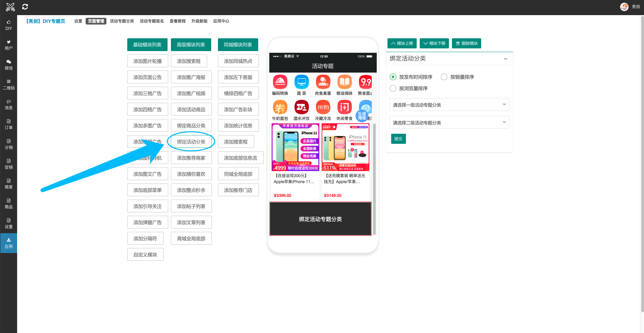Click the Apple iPhone 11 product thumbnail
This screenshot has width=644, height=333.
[295, 147]
